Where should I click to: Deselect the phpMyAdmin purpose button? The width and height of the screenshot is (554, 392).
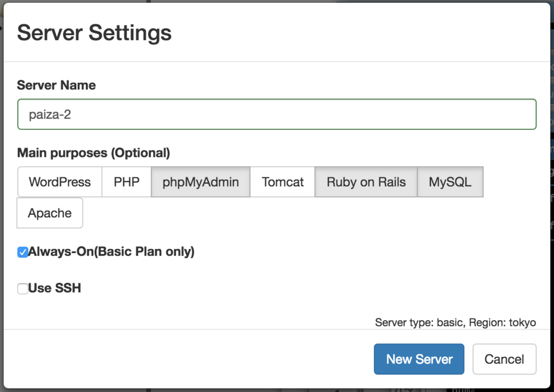[201, 182]
